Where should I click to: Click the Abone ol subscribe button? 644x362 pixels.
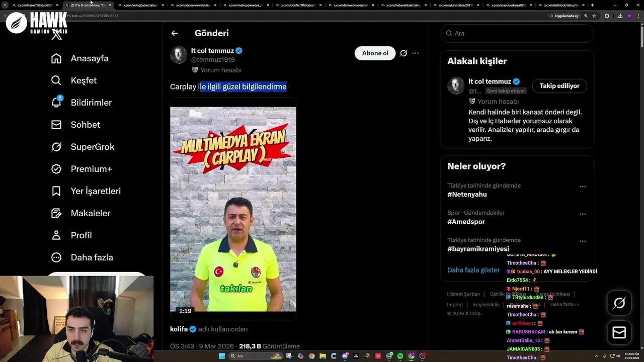coord(375,53)
